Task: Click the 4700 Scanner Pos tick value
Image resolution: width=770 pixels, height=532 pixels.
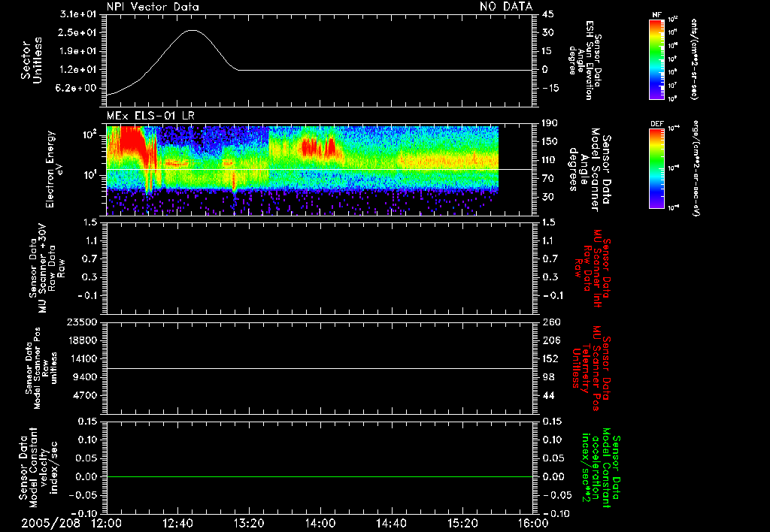Action: click(x=84, y=395)
